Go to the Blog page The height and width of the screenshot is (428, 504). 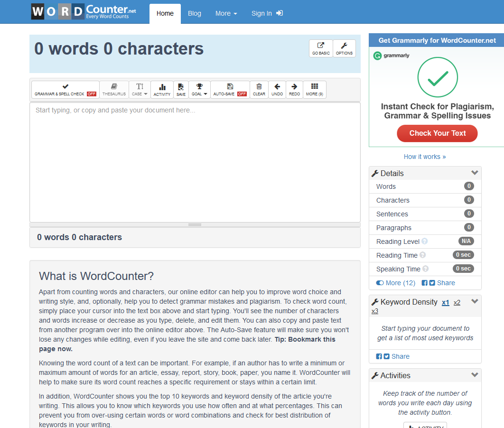point(195,13)
